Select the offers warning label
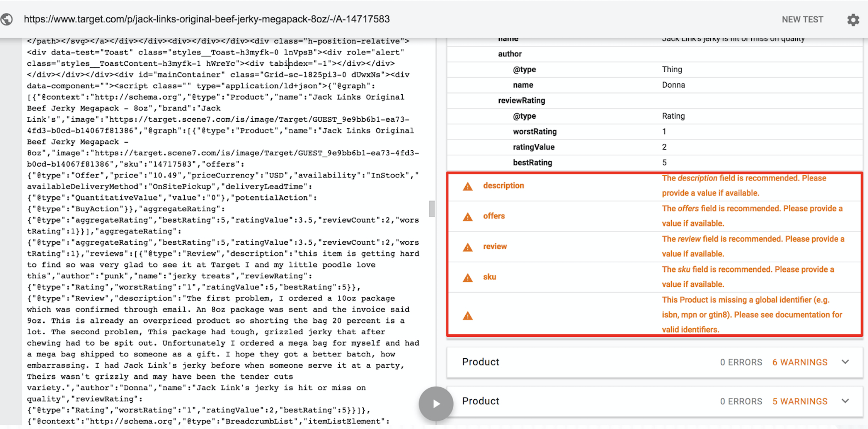This screenshot has width=868, height=429. click(494, 216)
